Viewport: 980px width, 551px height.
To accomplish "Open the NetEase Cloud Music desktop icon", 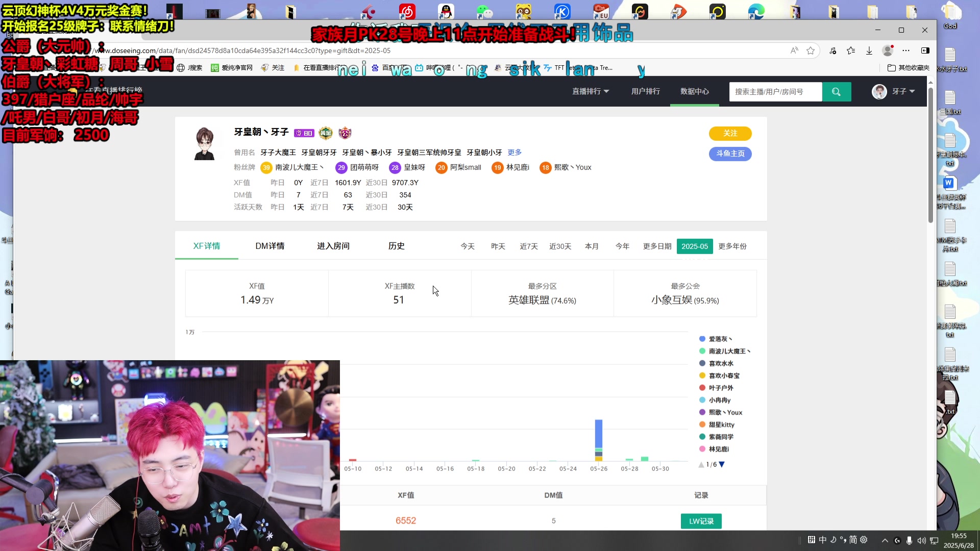I will tap(407, 11).
